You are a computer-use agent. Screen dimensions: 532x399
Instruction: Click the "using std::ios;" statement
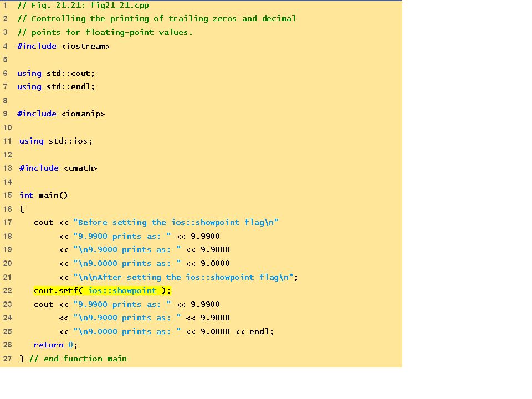point(56,141)
